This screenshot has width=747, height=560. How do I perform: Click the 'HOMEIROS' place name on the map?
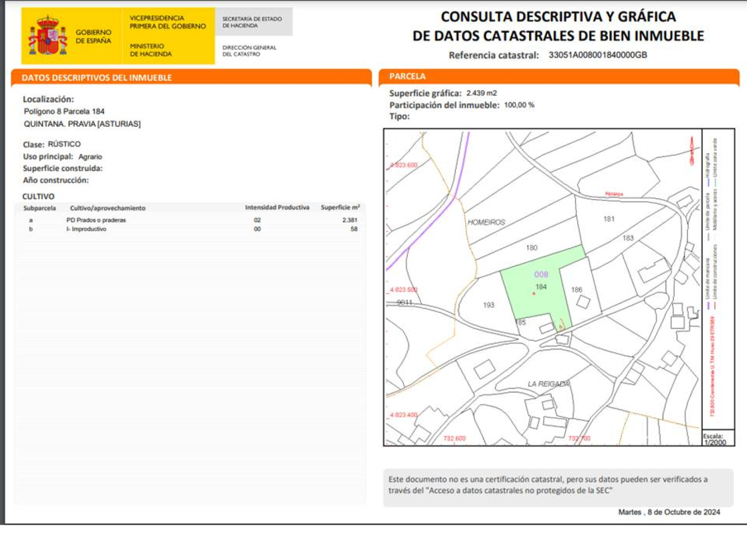coord(486,222)
